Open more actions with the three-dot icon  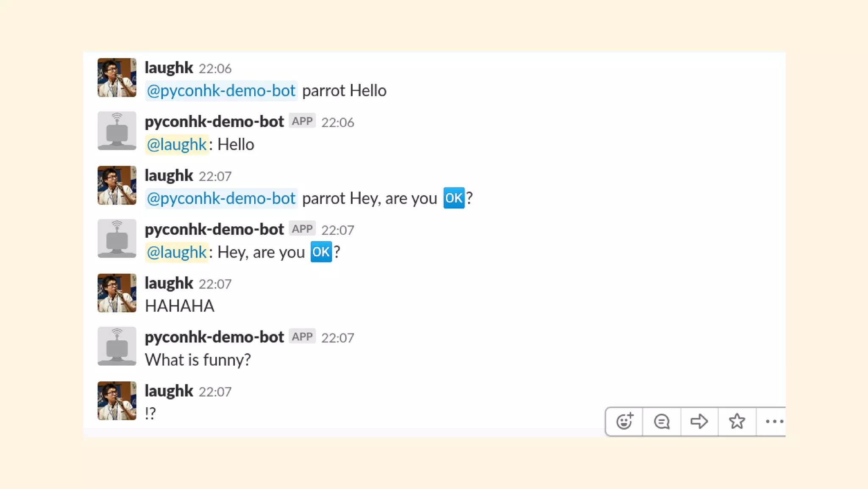[774, 421]
